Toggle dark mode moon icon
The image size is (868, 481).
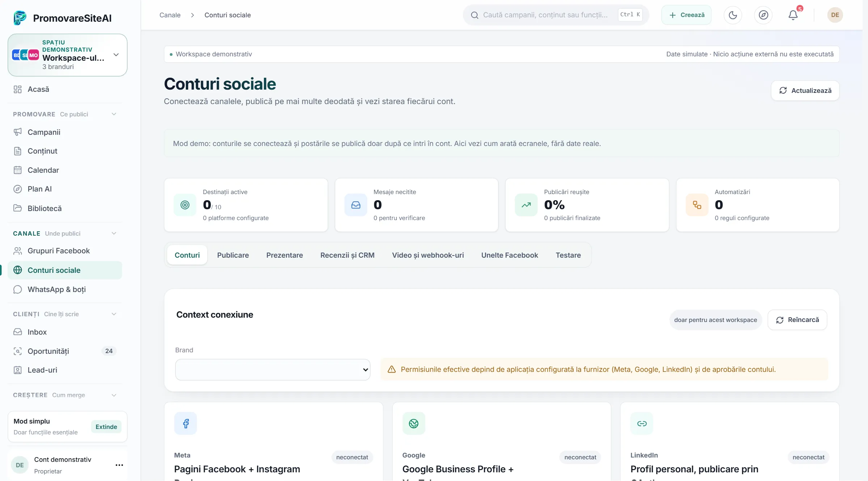(733, 15)
